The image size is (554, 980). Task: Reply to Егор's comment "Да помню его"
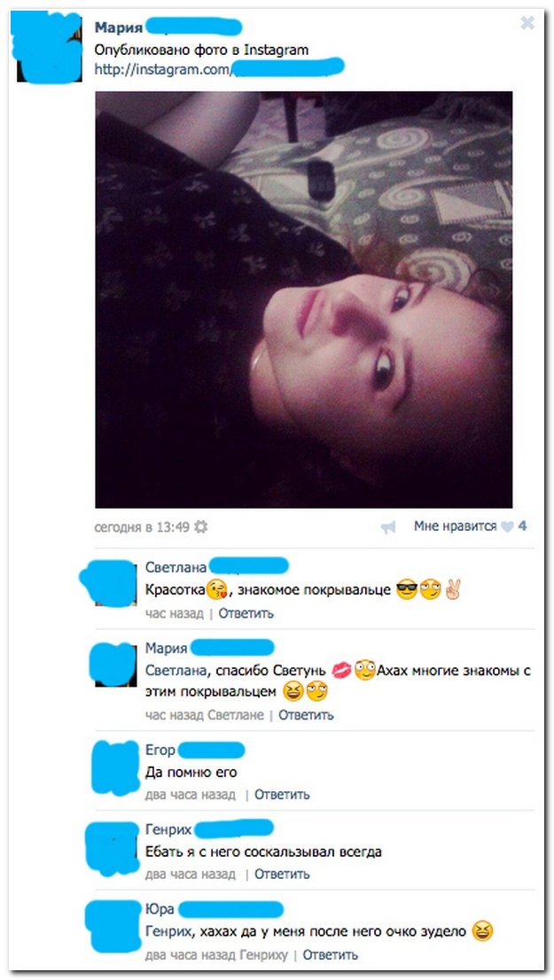pyautogui.click(x=281, y=795)
